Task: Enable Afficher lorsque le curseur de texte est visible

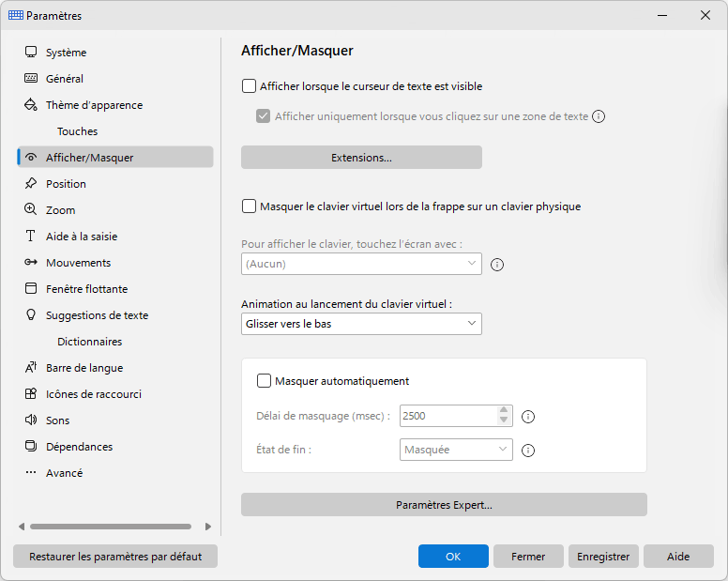Action: coord(249,86)
